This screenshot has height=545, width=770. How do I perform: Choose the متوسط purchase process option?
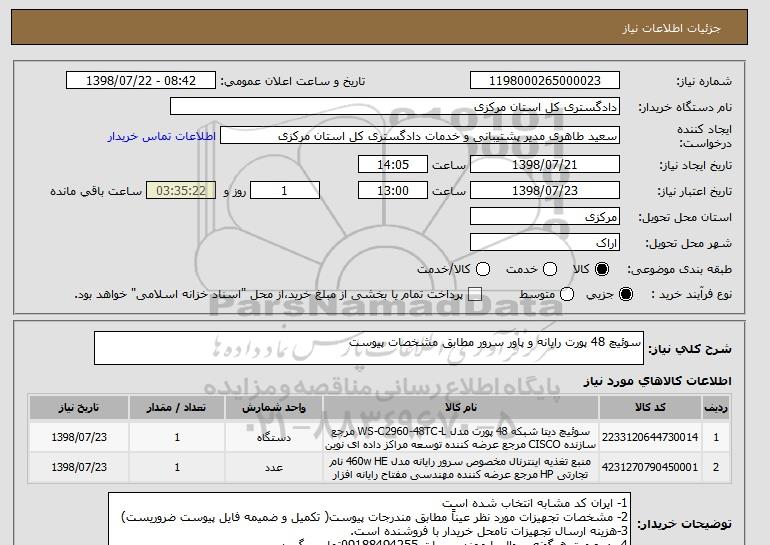(x=567, y=294)
